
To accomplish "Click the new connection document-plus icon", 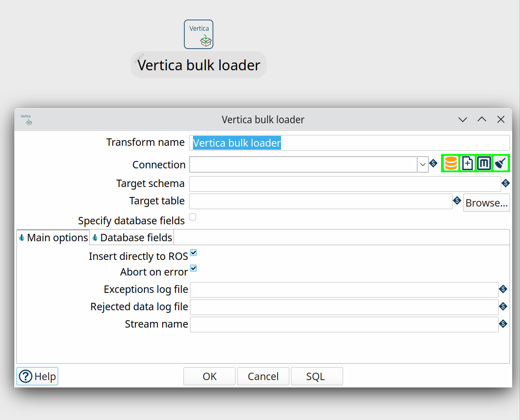I will point(468,164).
